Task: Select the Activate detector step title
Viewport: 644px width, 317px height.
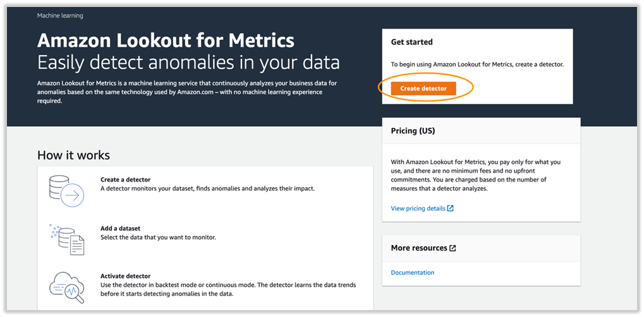Action: point(125,277)
